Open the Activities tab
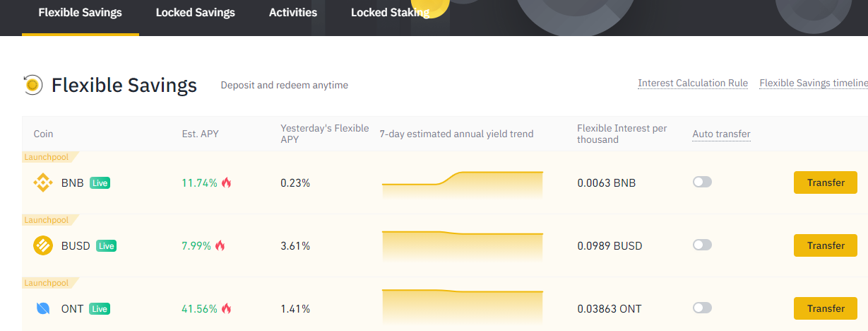Viewport: 868px width, 331px height. coord(293,13)
